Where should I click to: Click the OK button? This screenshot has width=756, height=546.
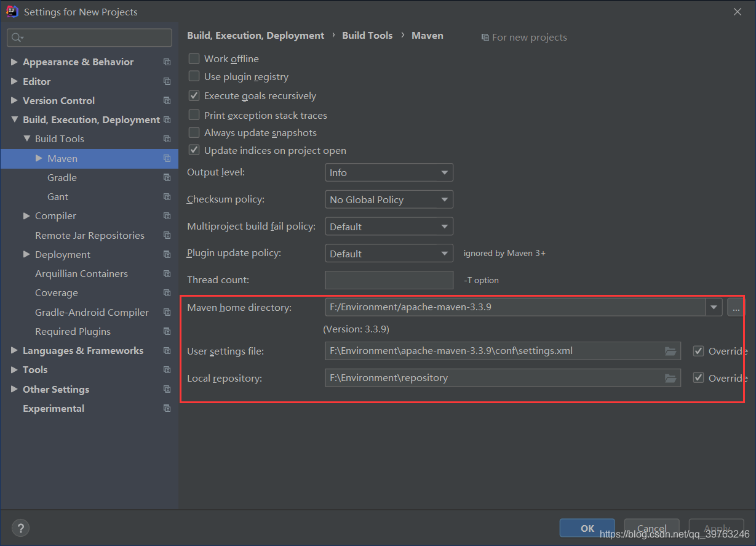tap(587, 528)
